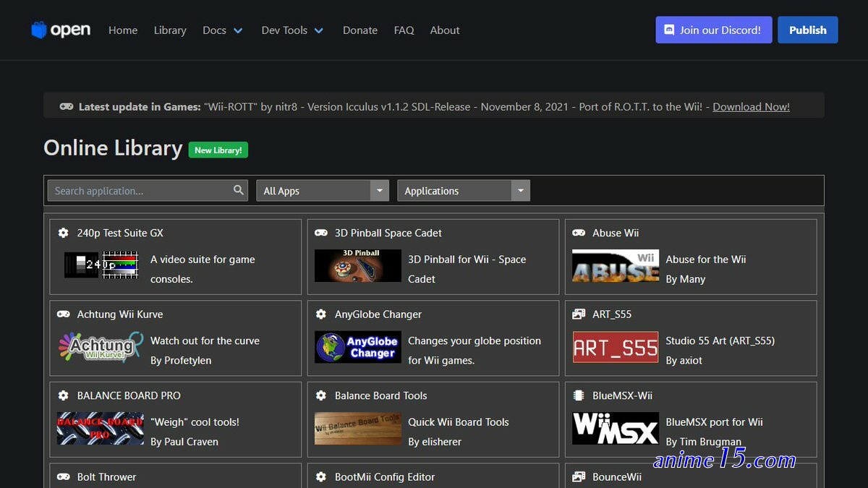Screen dimensions: 868x488
Task: Click the gamepad icon in latest update banner
Action: coord(67,106)
